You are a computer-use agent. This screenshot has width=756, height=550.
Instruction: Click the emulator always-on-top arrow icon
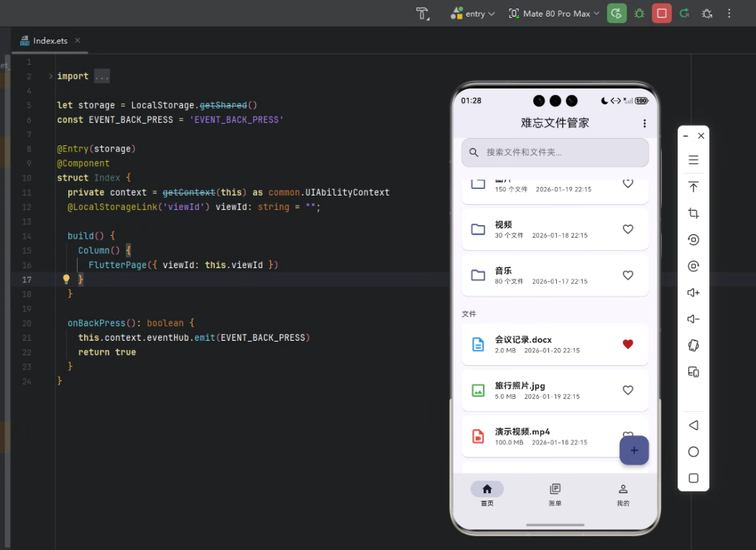(x=693, y=187)
